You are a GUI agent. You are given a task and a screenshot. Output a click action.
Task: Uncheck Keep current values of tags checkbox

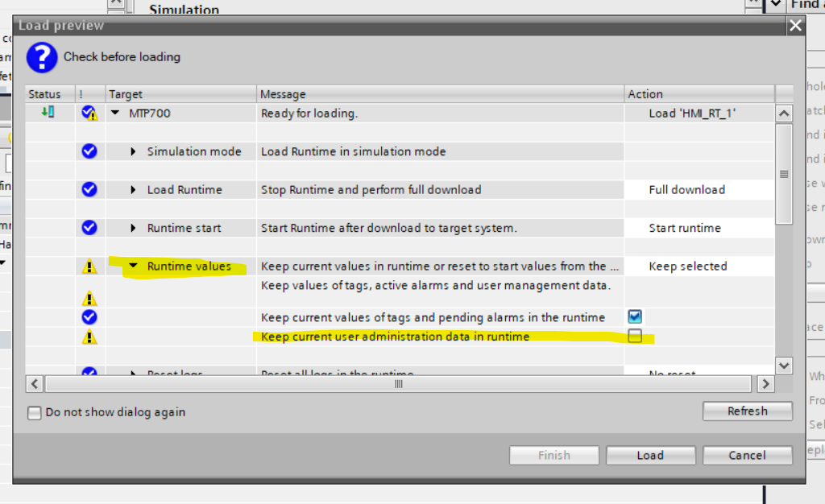pyautogui.click(x=635, y=317)
